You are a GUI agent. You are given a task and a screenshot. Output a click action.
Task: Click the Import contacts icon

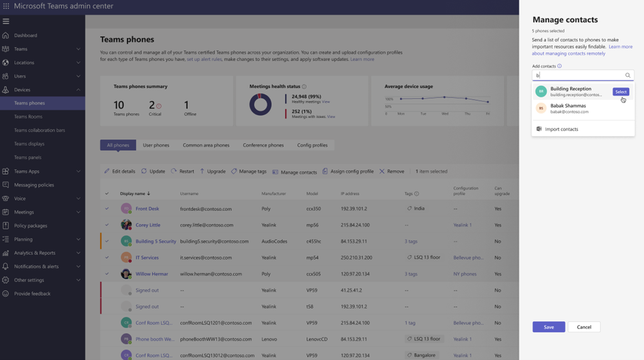539,129
